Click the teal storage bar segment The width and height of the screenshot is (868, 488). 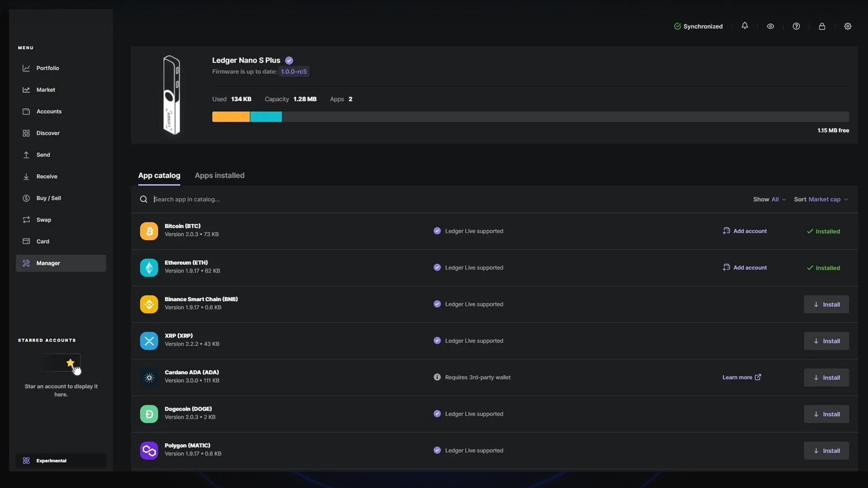pos(266,117)
